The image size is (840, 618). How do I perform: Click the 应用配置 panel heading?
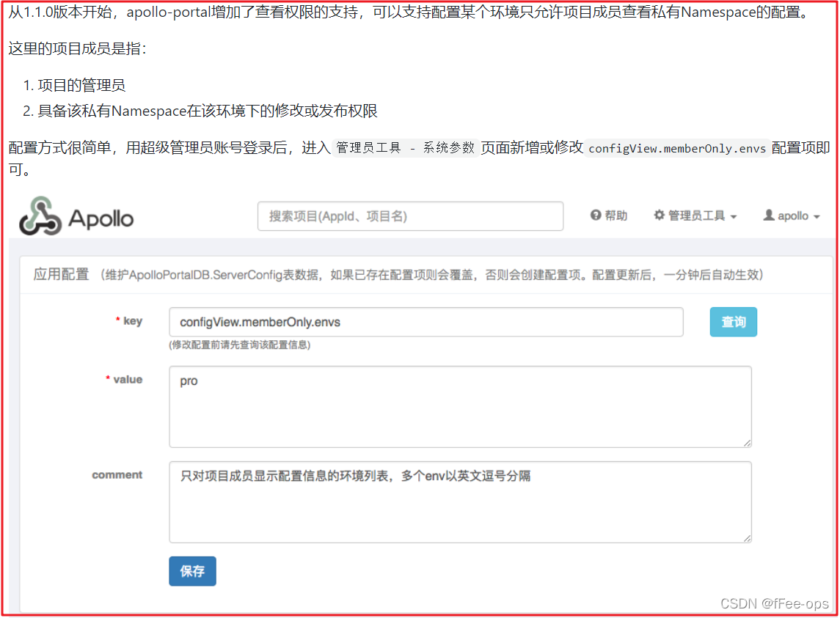click(x=61, y=275)
